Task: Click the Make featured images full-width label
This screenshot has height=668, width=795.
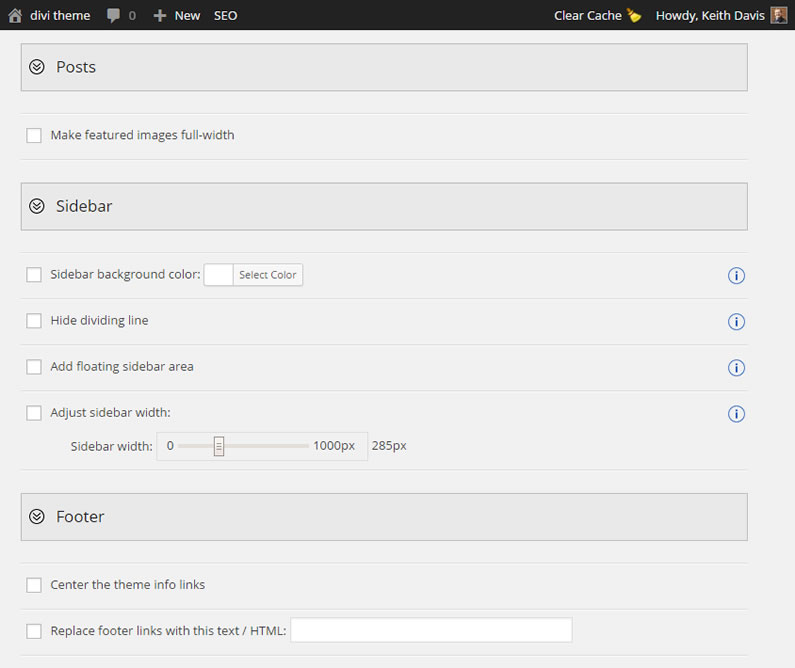Action: pos(142,135)
